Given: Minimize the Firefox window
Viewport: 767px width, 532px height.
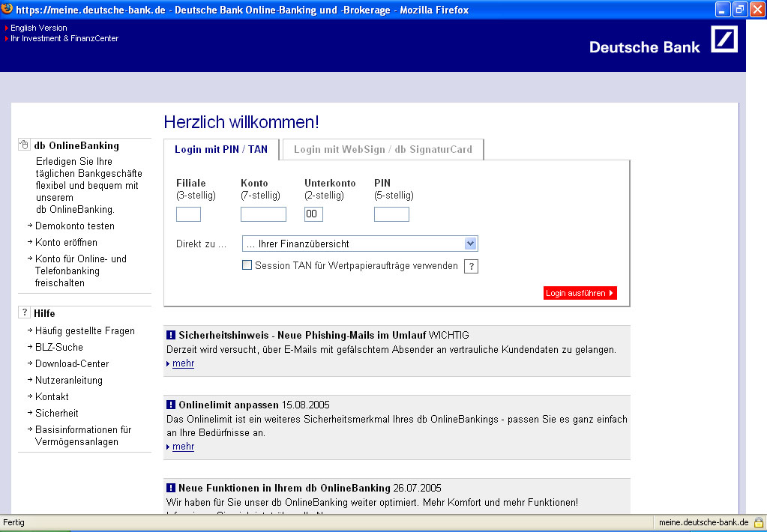Looking at the screenshot, I should tap(723, 9).
